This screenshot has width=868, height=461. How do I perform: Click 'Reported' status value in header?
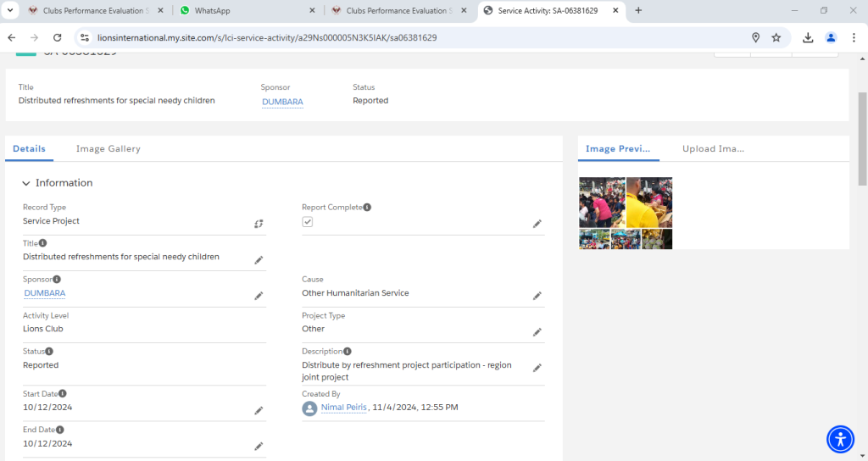click(x=370, y=101)
